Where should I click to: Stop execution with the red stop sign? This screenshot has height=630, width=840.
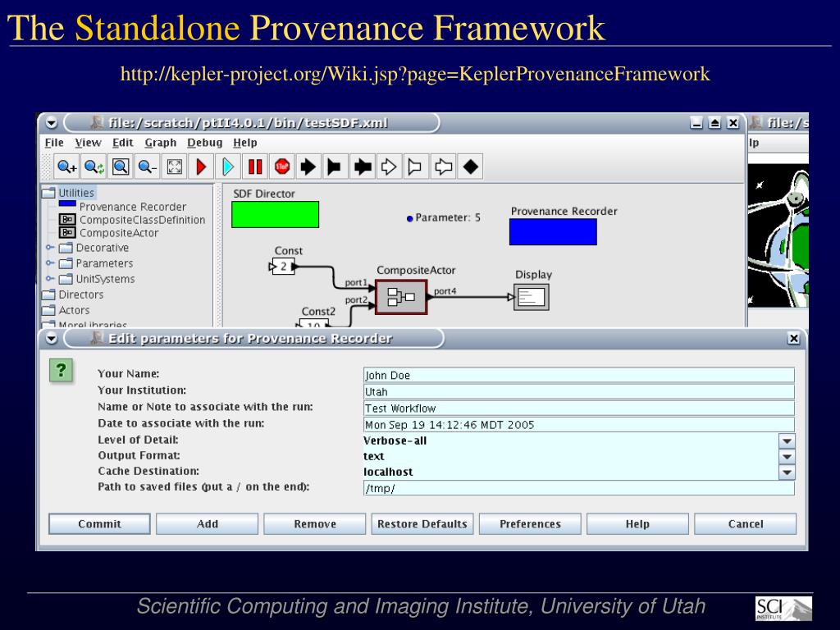click(282, 167)
